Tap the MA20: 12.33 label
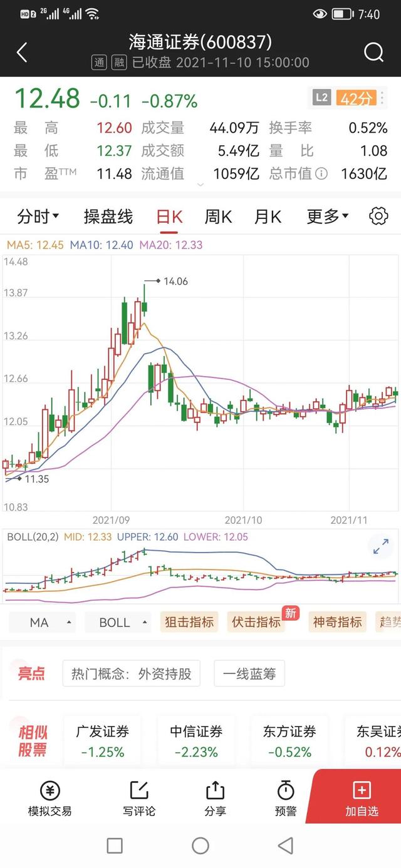Viewport: 401px width, 868px height. tap(171, 245)
